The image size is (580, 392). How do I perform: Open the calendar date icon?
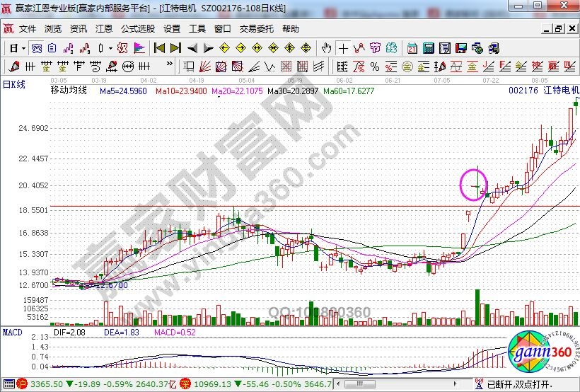point(412,48)
